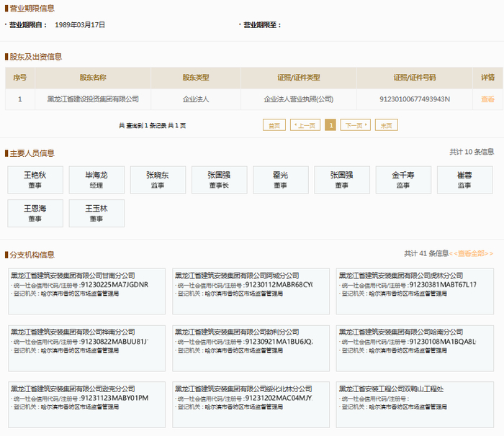504x436 pixels.
Task: Click the license number 91230100677493943N
Action: pyautogui.click(x=415, y=99)
